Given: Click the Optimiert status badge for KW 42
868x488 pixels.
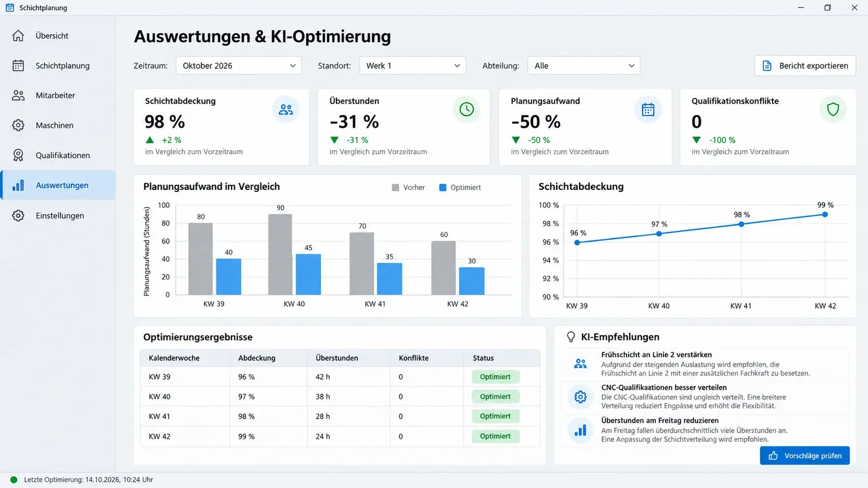Looking at the screenshot, I should 495,436.
